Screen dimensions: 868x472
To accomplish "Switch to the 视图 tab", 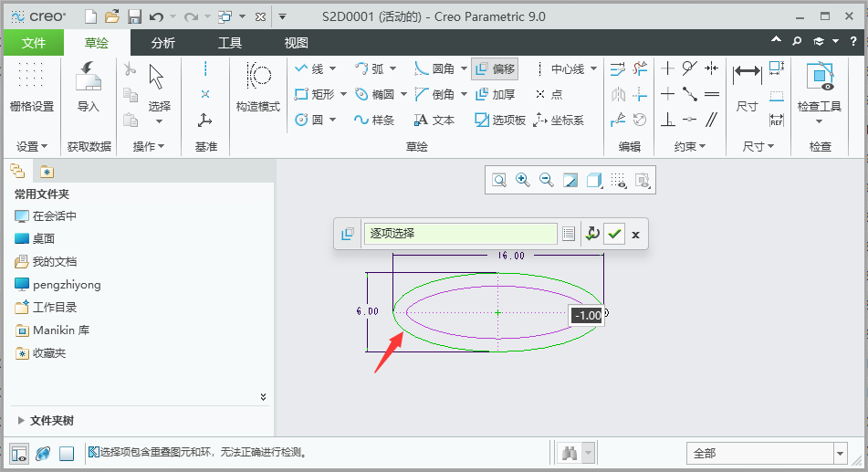I will (x=296, y=43).
